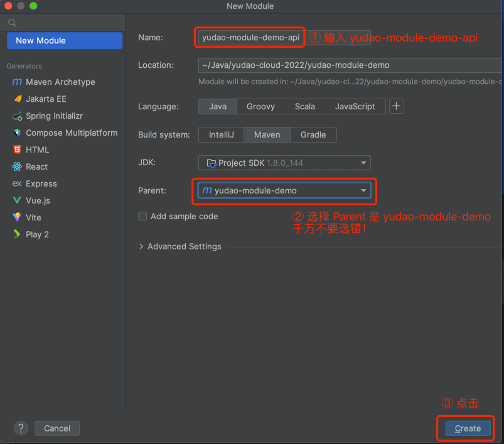The width and height of the screenshot is (504, 444).
Task: Click the HTML generator icon
Action: tap(16, 150)
